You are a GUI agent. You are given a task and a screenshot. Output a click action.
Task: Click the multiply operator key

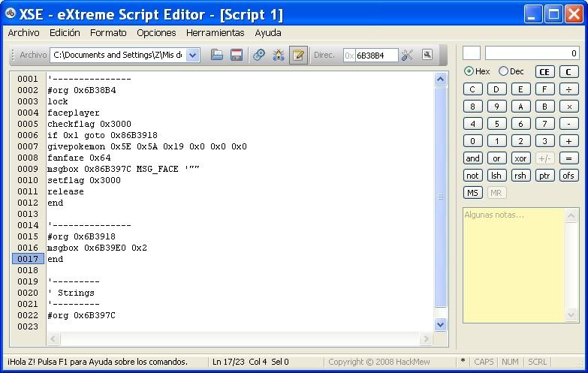569,107
